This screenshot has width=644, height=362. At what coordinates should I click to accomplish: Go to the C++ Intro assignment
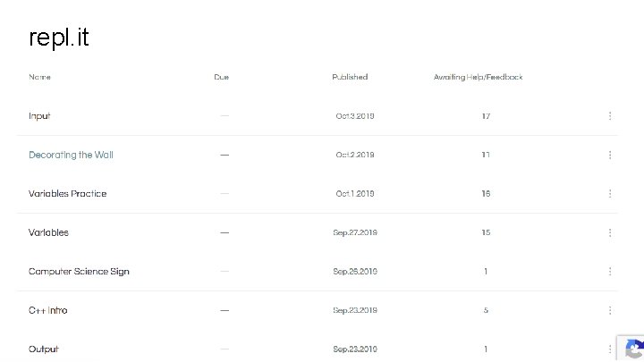(x=47, y=310)
